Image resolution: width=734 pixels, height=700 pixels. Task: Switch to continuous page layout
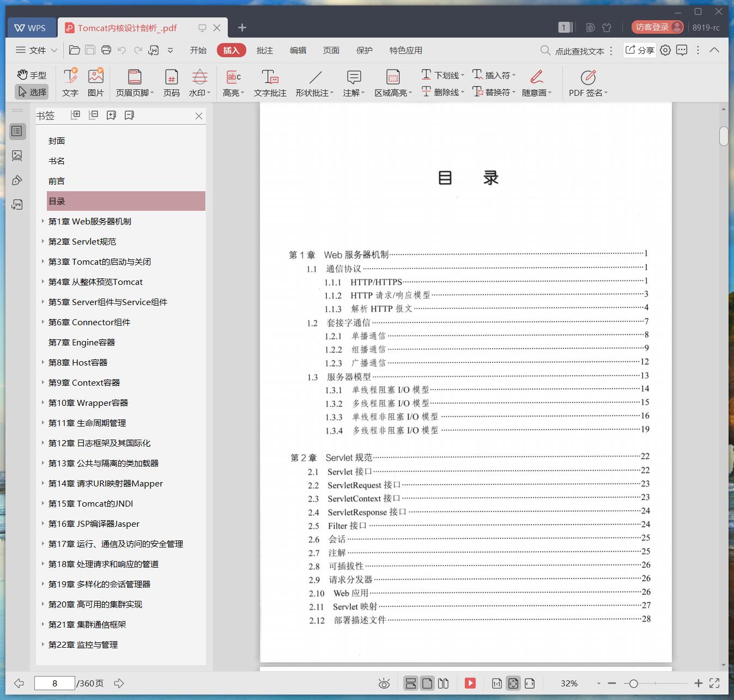click(411, 683)
